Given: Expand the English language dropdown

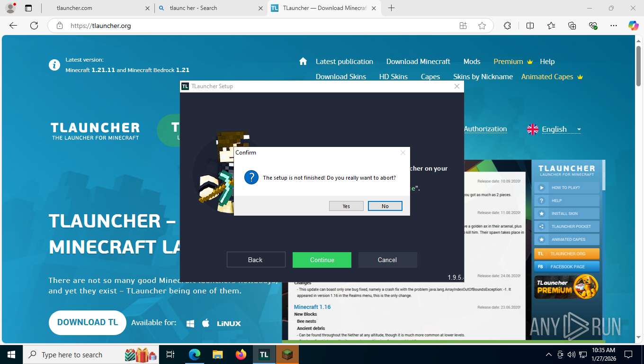Looking at the screenshot, I should (554, 129).
